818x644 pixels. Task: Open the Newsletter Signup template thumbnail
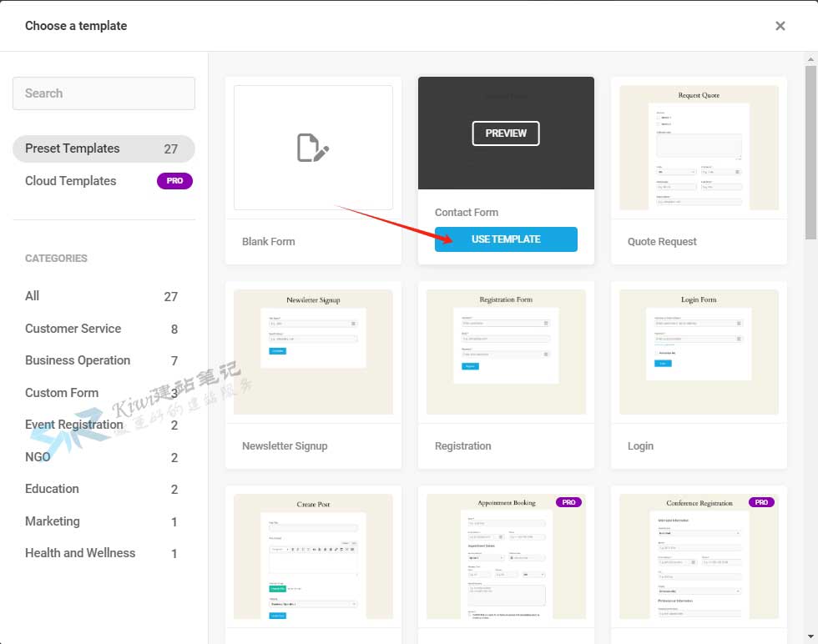click(x=313, y=351)
